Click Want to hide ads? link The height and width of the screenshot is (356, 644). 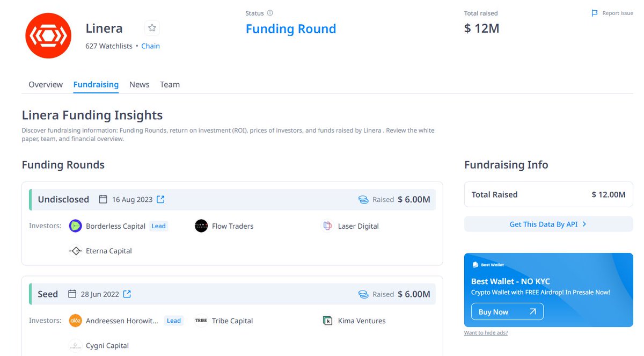pyautogui.click(x=486, y=333)
